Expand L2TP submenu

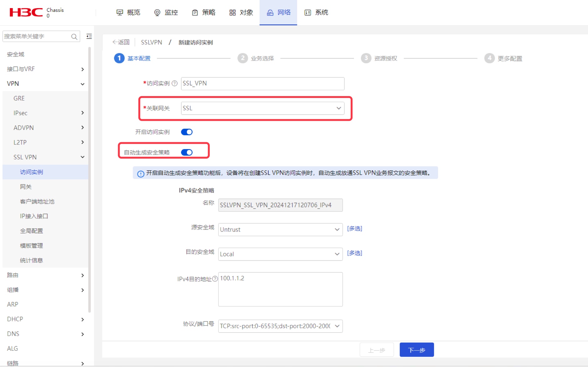coord(46,142)
